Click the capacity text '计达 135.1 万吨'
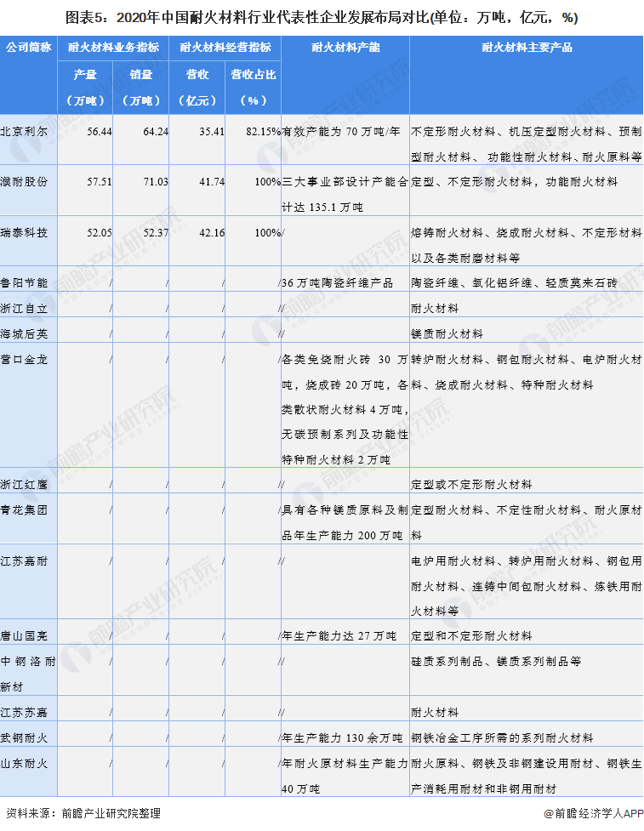 pos(322,208)
